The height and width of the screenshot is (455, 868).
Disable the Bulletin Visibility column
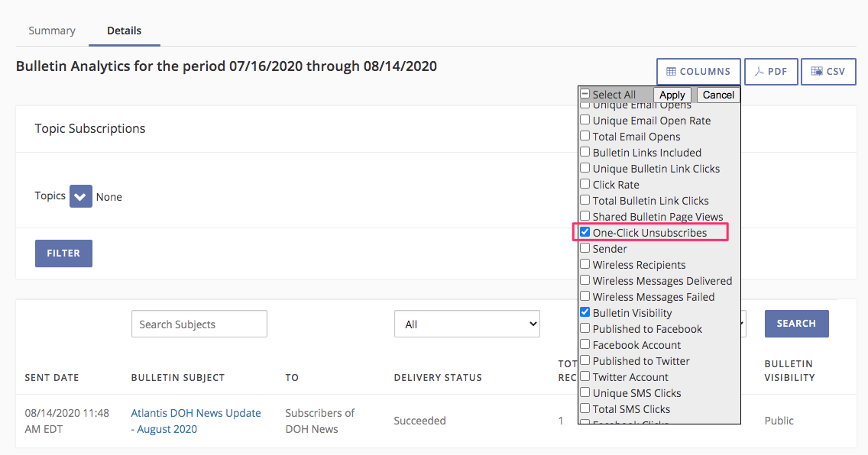(x=585, y=312)
